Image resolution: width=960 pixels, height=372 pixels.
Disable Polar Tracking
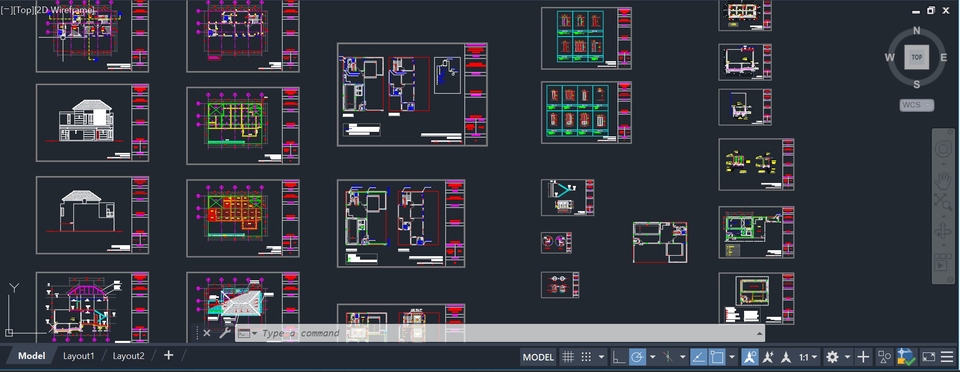(637, 357)
